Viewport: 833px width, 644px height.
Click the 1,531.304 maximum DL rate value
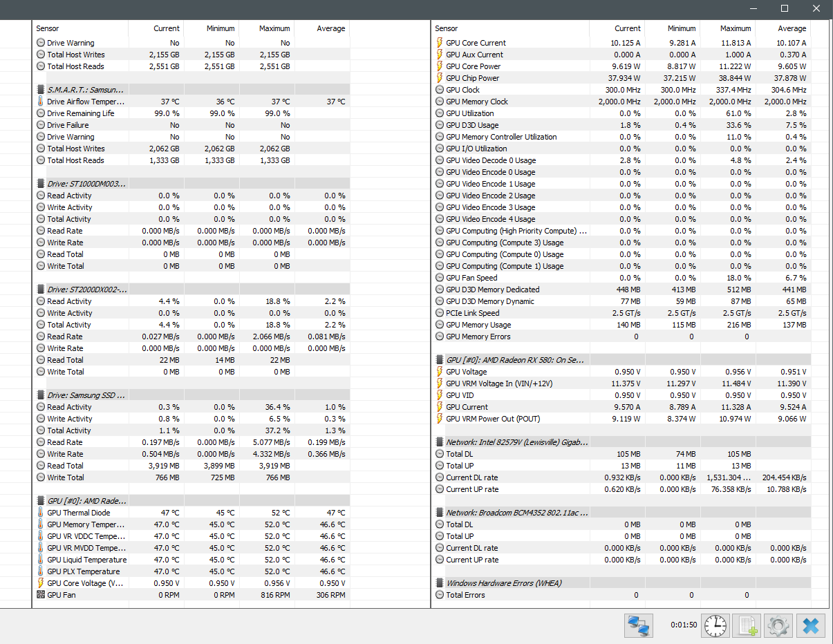pyautogui.click(x=729, y=477)
